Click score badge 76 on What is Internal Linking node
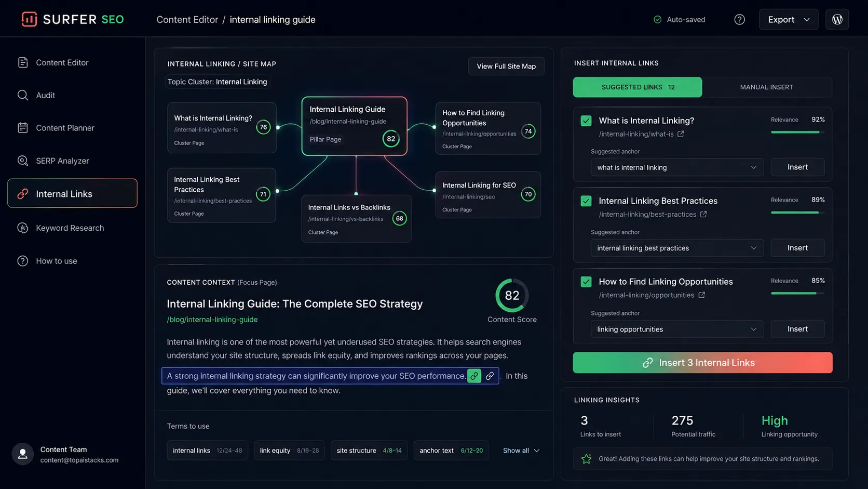The width and height of the screenshot is (868, 489). 263,127
